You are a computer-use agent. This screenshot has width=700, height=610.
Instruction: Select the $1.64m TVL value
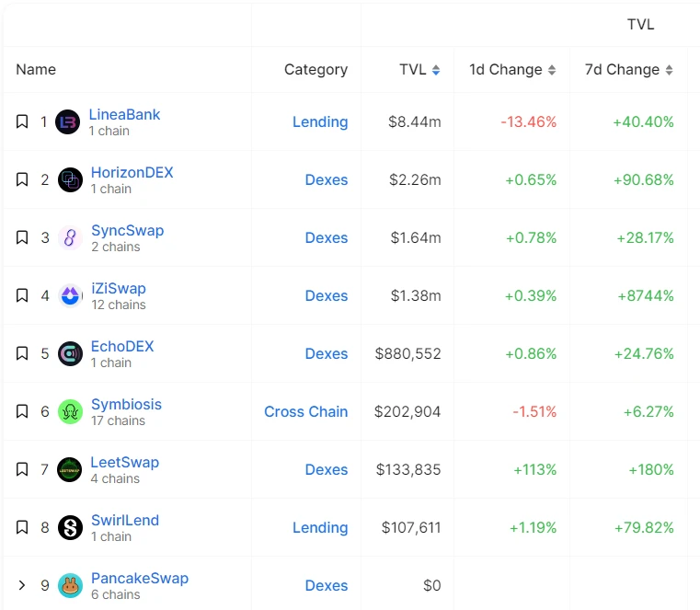click(416, 237)
